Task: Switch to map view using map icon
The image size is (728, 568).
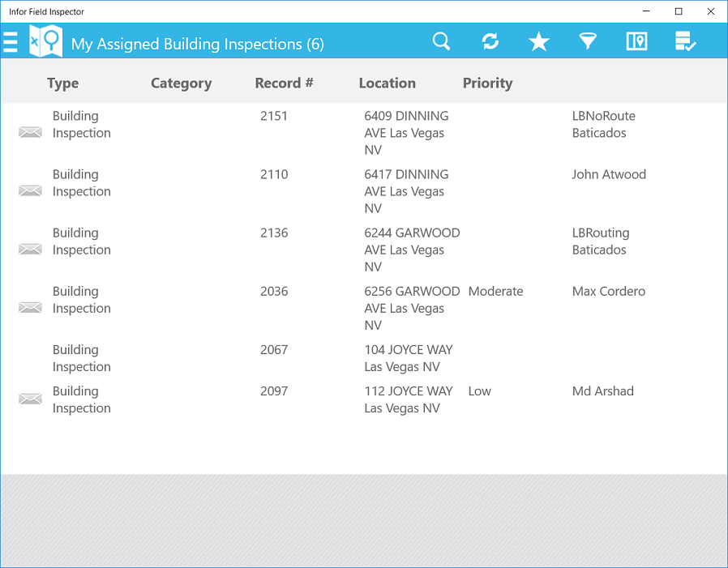Action: point(636,41)
